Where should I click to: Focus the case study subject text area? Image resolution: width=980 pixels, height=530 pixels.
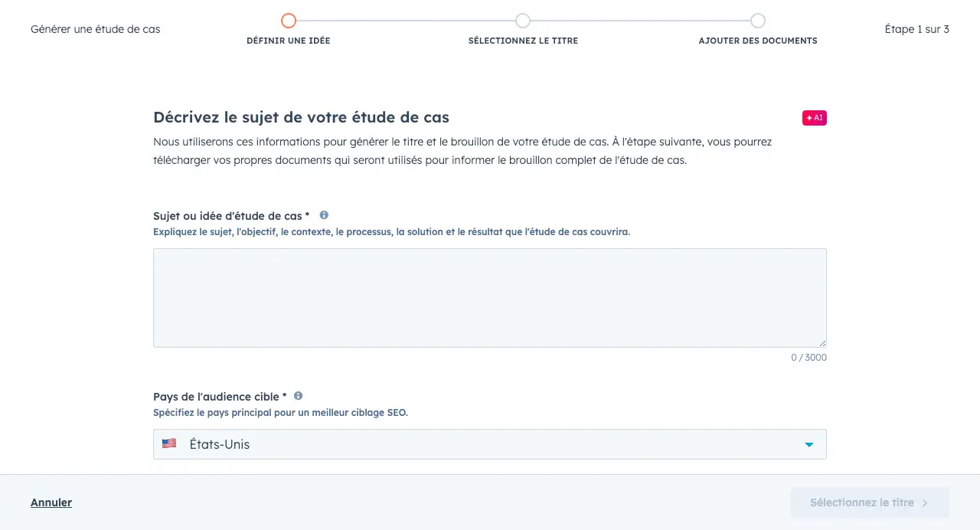coord(489,297)
